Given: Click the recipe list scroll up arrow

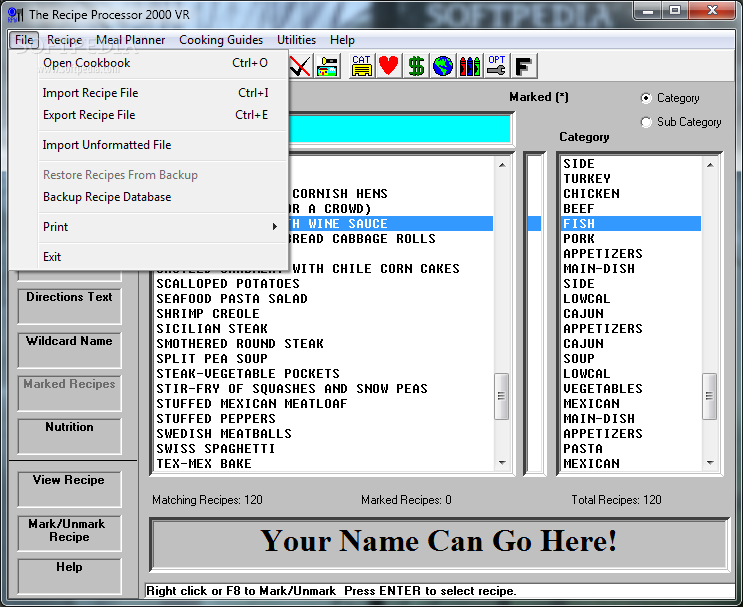Looking at the screenshot, I should tap(502, 165).
